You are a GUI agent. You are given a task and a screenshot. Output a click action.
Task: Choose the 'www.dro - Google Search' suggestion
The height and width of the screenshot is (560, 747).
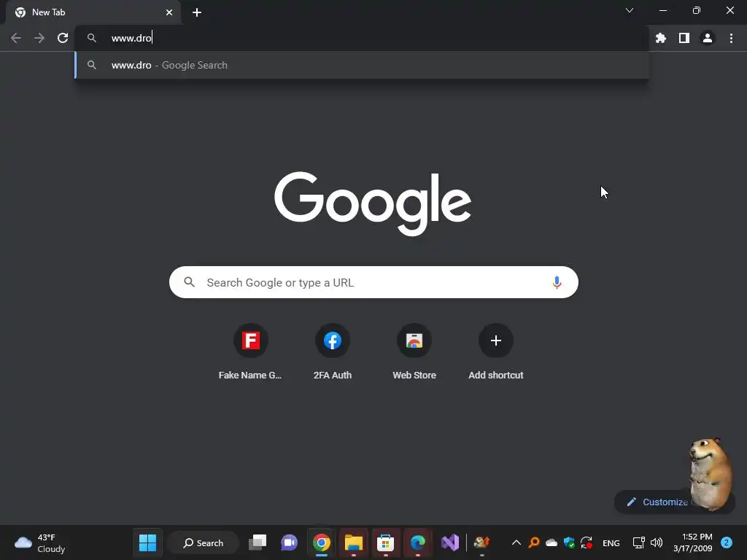click(362, 65)
